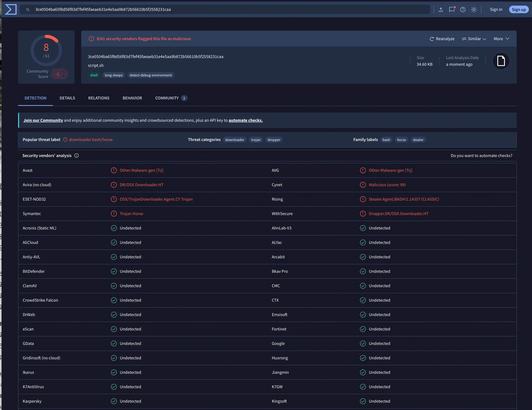
Task: Click the shell tag
Action: click(x=94, y=75)
